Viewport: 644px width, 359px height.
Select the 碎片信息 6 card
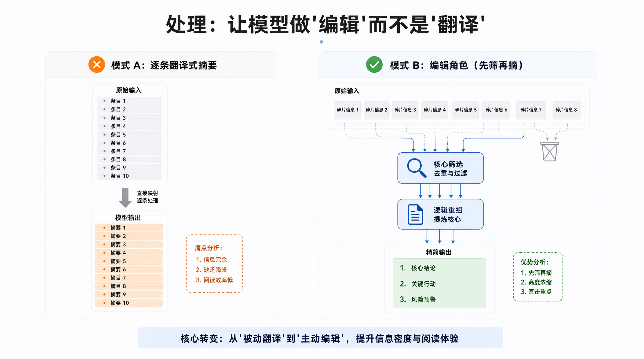496,110
